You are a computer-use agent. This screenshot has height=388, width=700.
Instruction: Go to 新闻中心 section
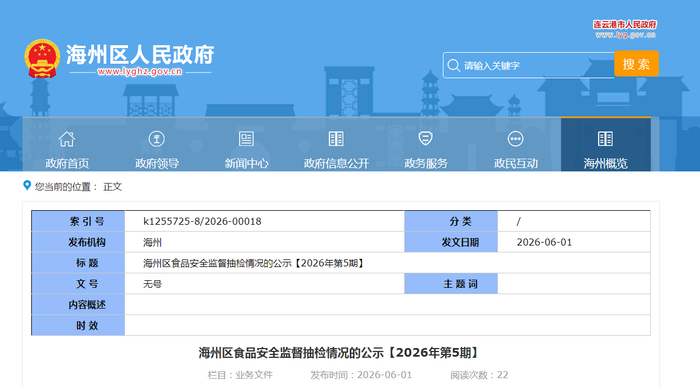(x=246, y=163)
